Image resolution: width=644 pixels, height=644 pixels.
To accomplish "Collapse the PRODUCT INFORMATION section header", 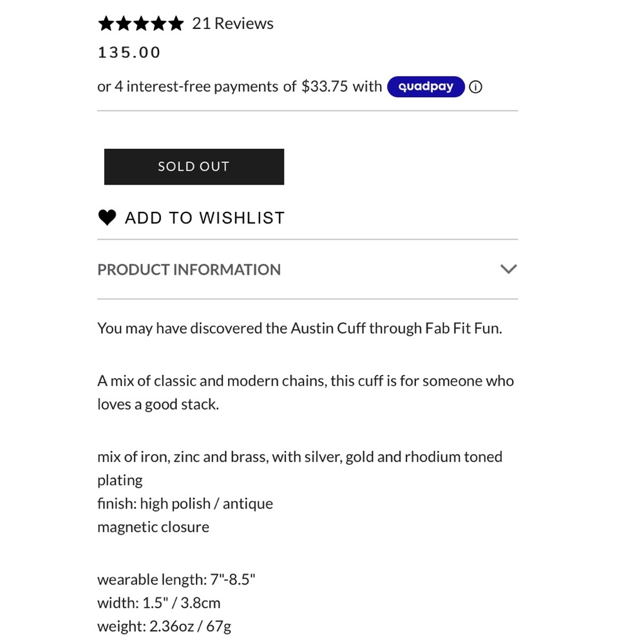I will [189, 269].
